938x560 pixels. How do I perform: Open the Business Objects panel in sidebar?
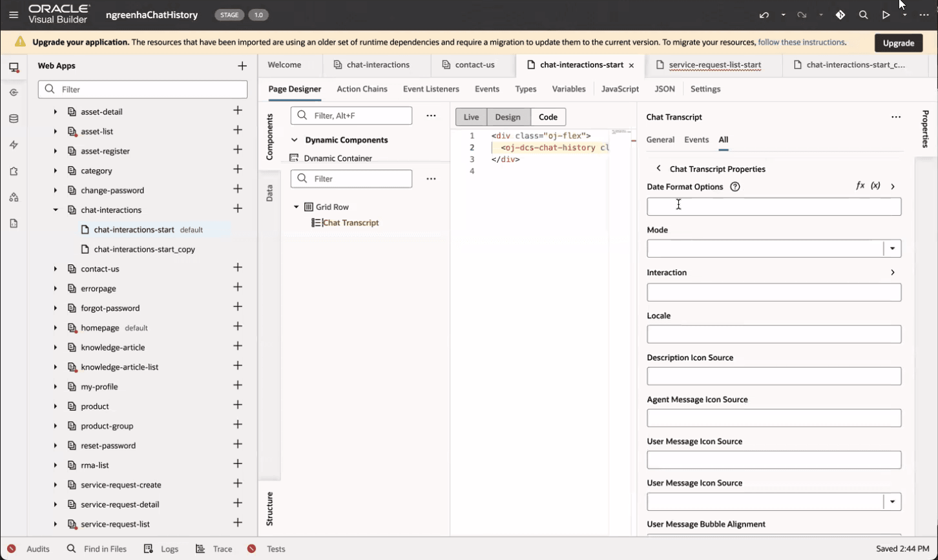coord(14,118)
